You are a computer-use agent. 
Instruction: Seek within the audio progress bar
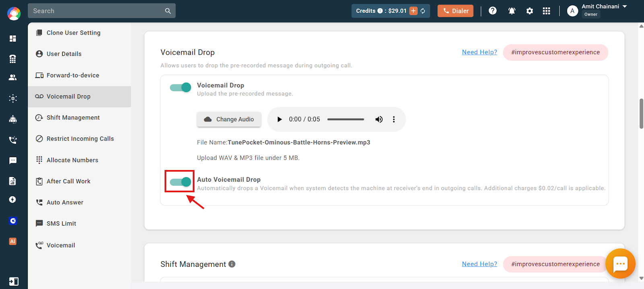coord(345,119)
